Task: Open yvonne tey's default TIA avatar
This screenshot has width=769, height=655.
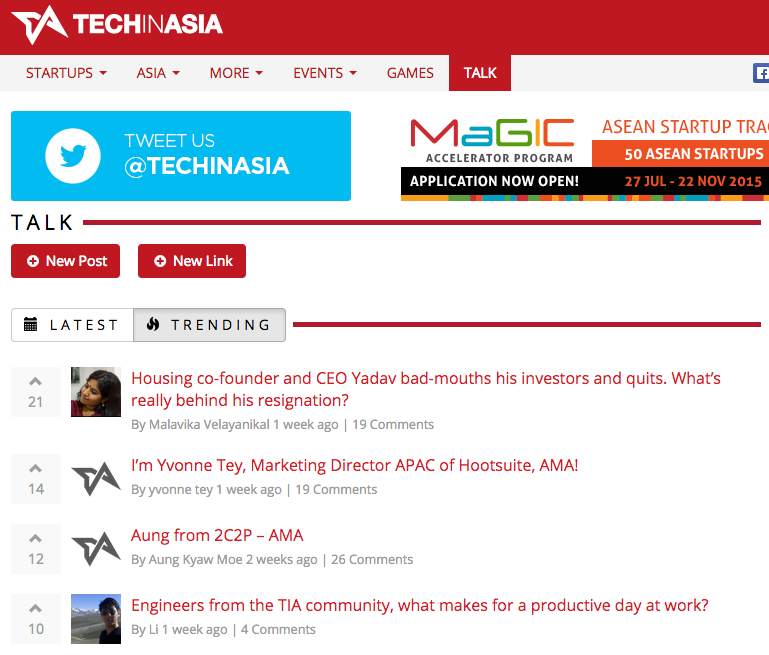Action: tap(96, 479)
